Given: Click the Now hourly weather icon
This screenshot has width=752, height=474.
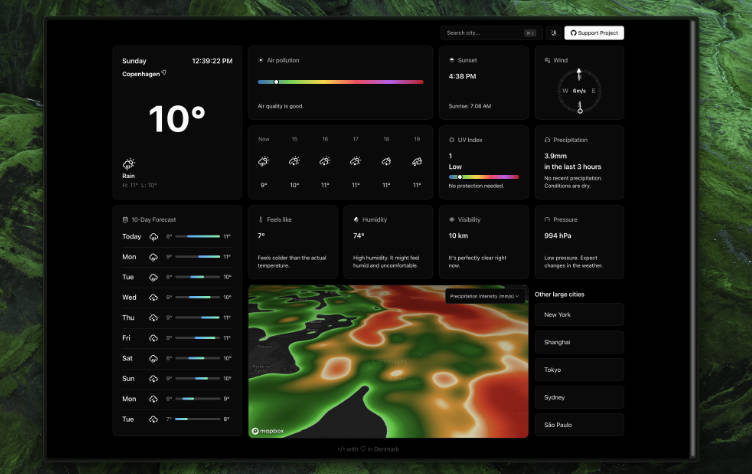Looking at the screenshot, I should 264,161.
